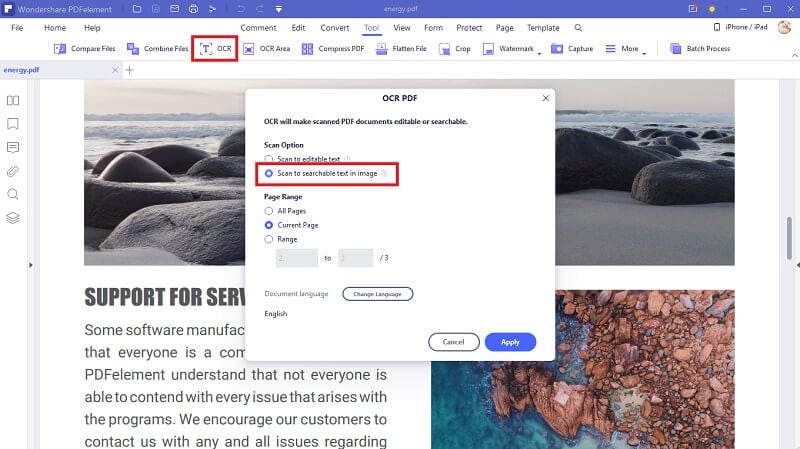Screen dimensions: 800x449
Task: Click the email icon in title bar
Action: pos(174,9)
